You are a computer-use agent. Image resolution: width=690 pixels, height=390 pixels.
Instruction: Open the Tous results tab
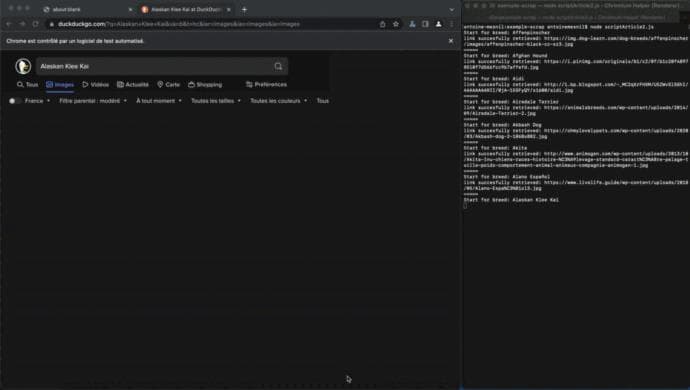click(28, 85)
